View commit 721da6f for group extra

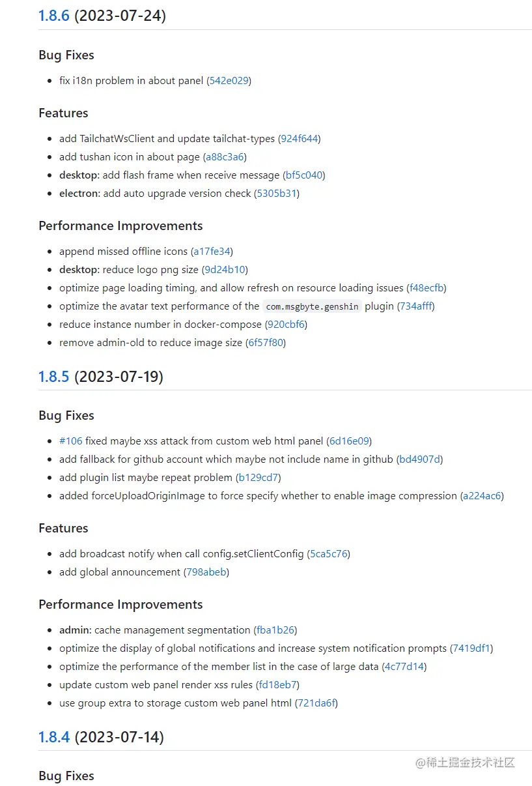click(x=316, y=703)
